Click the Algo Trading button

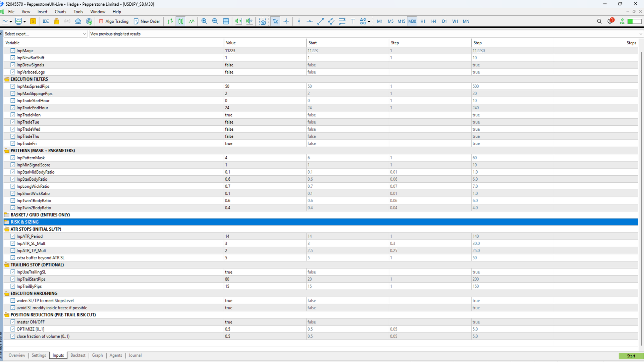[x=114, y=21]
